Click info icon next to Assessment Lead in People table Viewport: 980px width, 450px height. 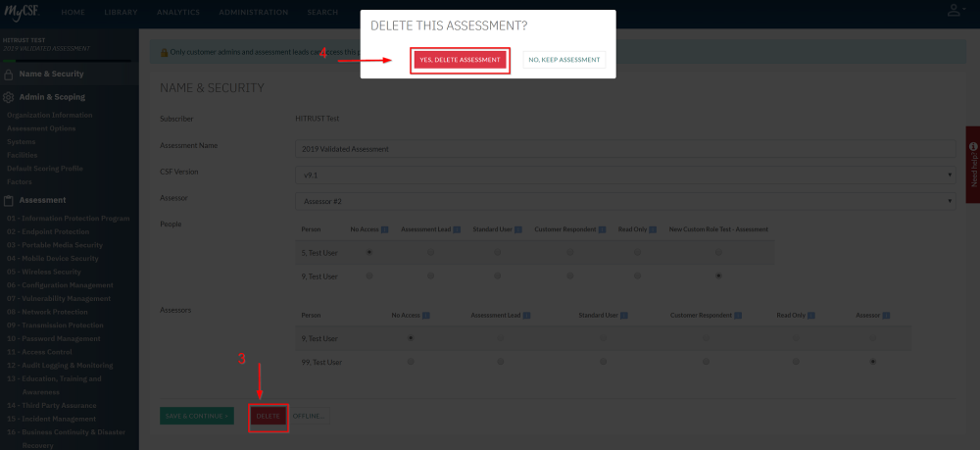(x=457, y=230)
